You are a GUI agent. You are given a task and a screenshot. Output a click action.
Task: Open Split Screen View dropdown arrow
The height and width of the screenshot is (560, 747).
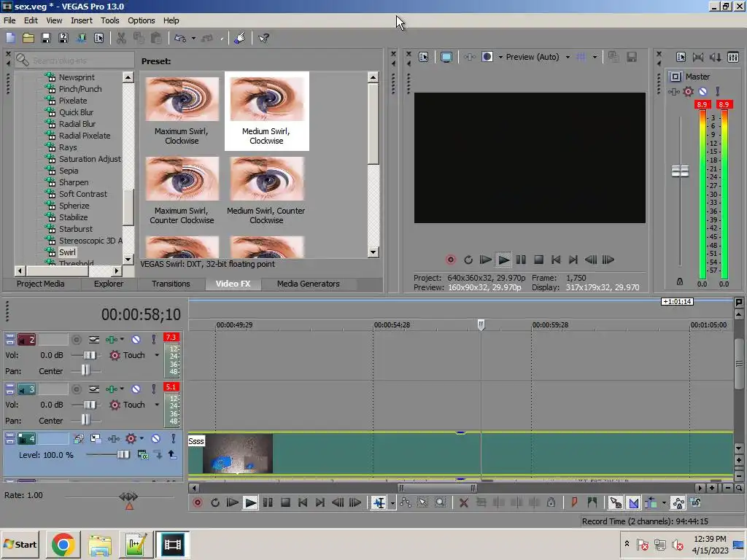point(500,57)
